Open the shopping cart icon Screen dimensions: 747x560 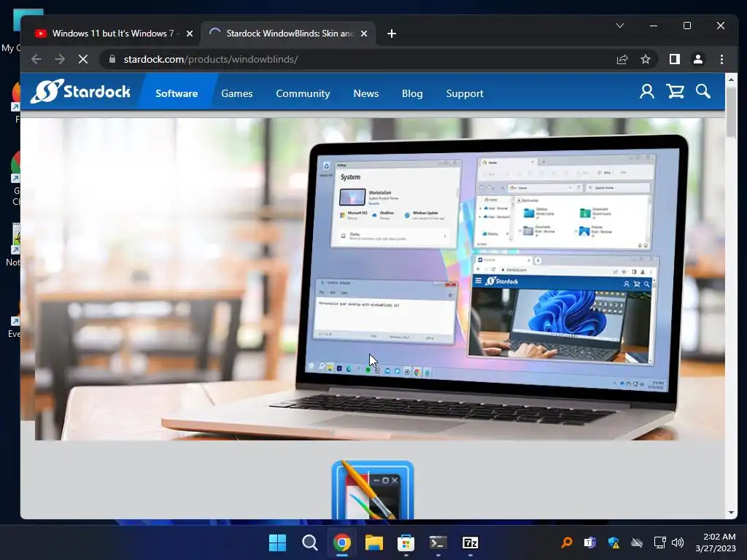click(675, 91)
